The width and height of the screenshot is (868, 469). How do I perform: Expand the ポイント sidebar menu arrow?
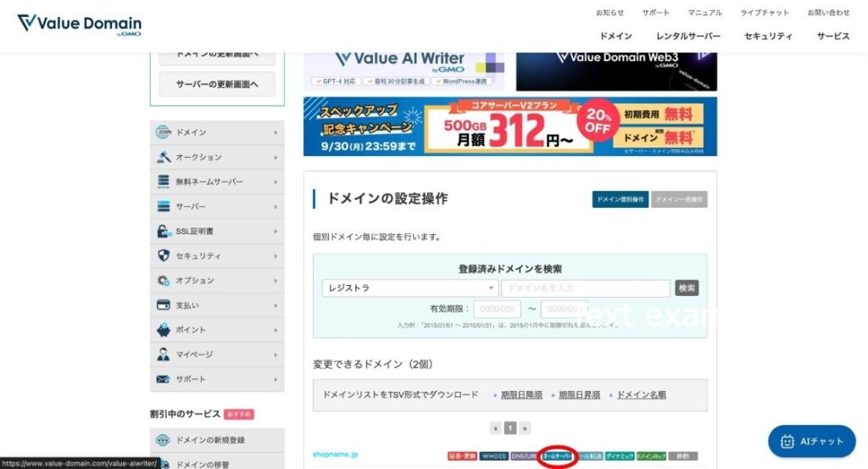pyautogui.click(x=275, y=330)
